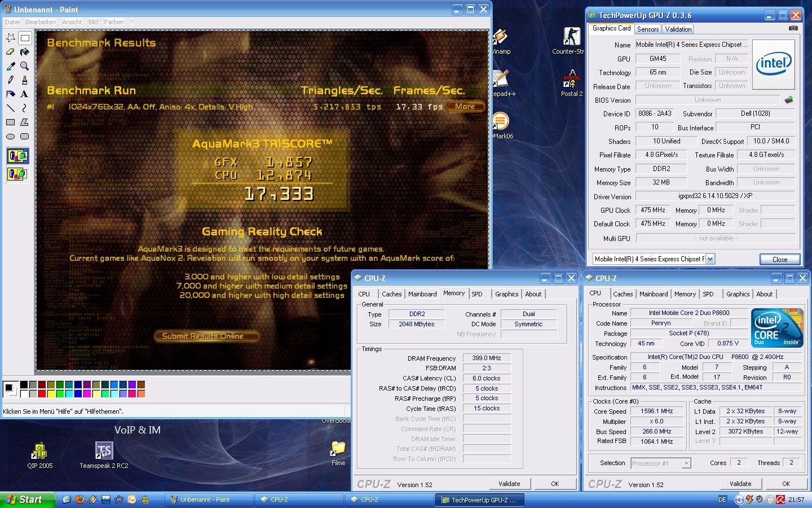The height and width of the screenshot is (508, 812).
Task: Click the DE language indicator in the tray
Action: click(722, 500)
